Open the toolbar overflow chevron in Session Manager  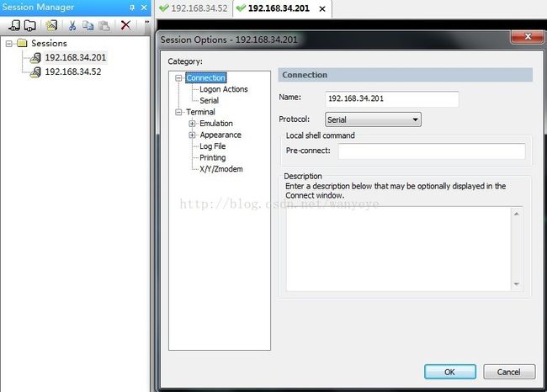pyautogui.click(x=147, y=23)
